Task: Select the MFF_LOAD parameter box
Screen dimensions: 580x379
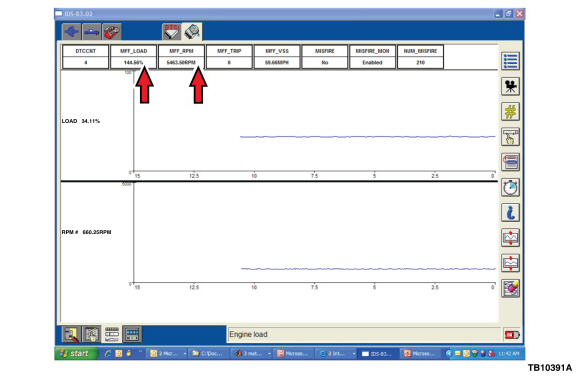Action: tap(134, 57)
